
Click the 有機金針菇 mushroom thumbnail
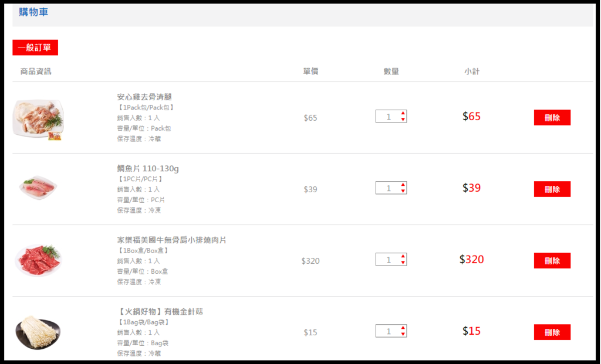(x=38, y=332)
